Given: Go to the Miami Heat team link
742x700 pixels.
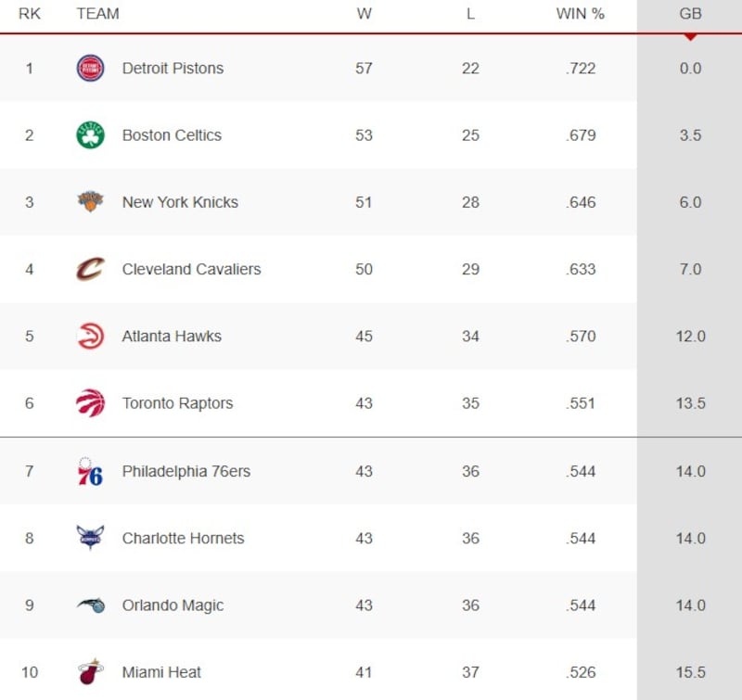Looking at the screenshot, I should point(161,672).
